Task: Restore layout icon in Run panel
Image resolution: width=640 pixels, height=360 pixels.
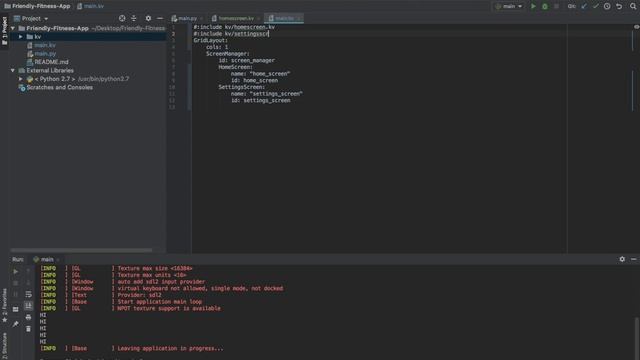Action: 16,309
